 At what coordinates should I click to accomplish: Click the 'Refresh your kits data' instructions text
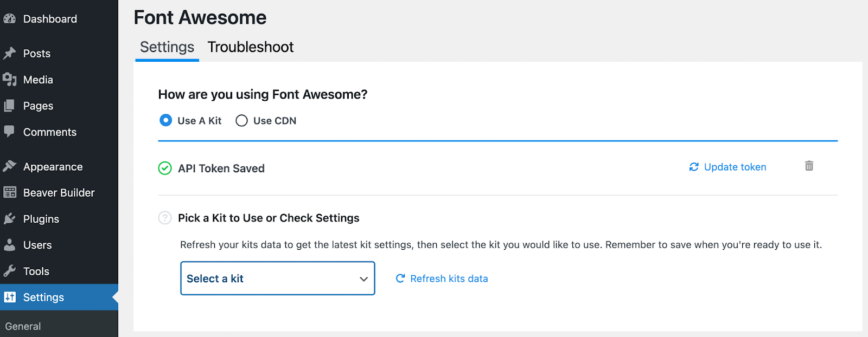click(501, 245)
